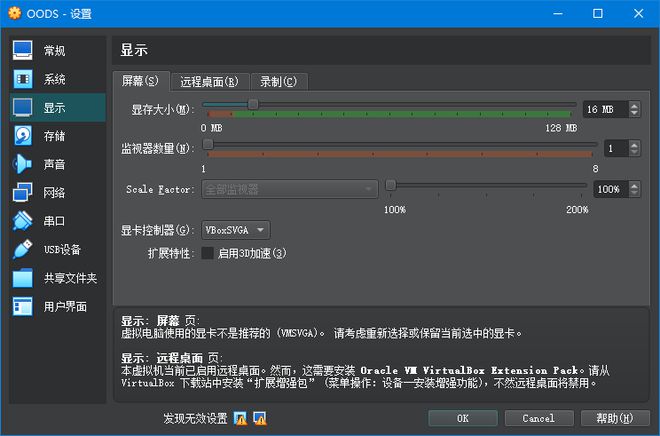Increase Scale Factor percentage spinner up
Screen dimensions: 660x436
634,185
